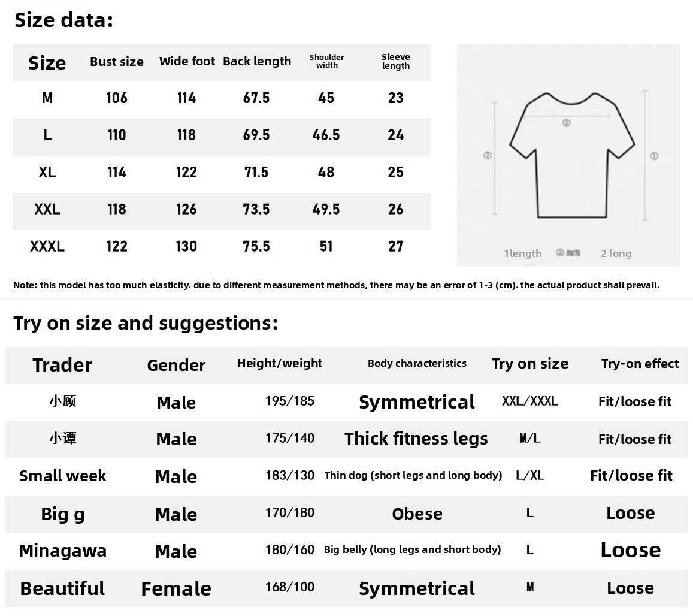Select the "1length" caption under diagram
Image resolution: width=693 pixels, height=616 pixels.
(522, 253)
